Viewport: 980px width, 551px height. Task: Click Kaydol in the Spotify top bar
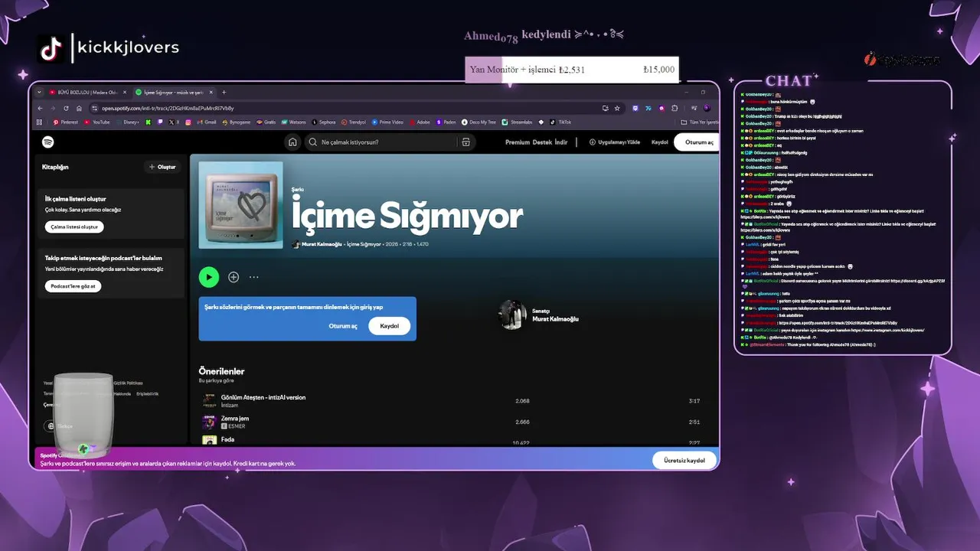click(x=659, y=142)
